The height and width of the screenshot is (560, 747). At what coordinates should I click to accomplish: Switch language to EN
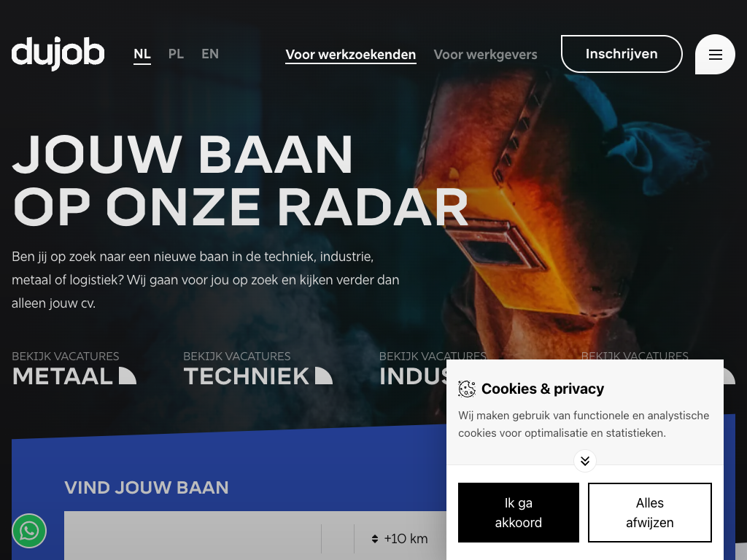click(x=210, y=54)
